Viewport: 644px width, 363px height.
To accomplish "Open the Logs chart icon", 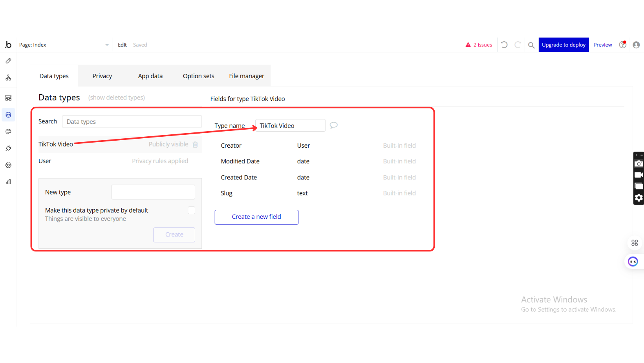I will click(x=8, y=182).
